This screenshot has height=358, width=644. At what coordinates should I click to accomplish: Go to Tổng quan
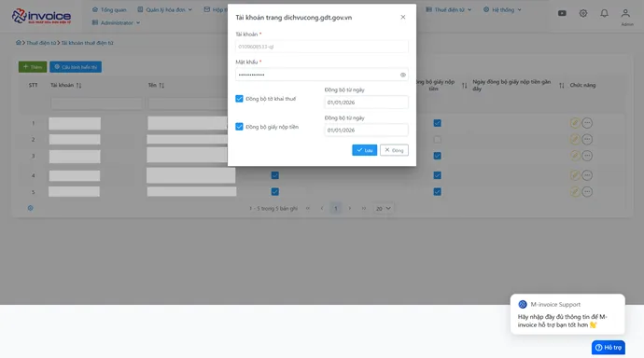[109, 9]
